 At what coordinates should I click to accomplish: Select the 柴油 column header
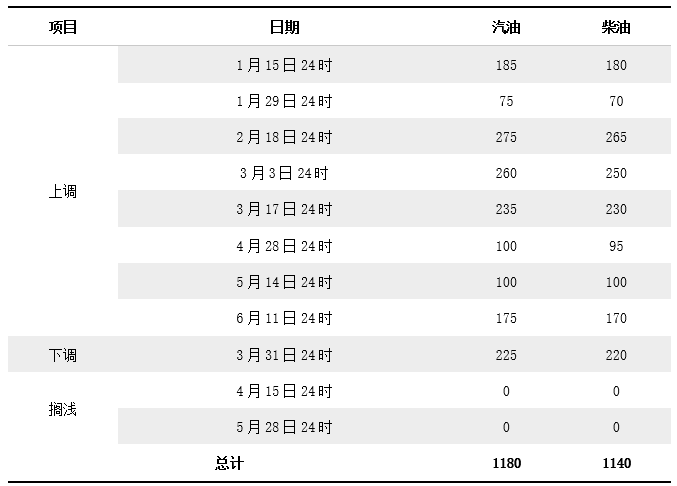(x=616, y=27)
